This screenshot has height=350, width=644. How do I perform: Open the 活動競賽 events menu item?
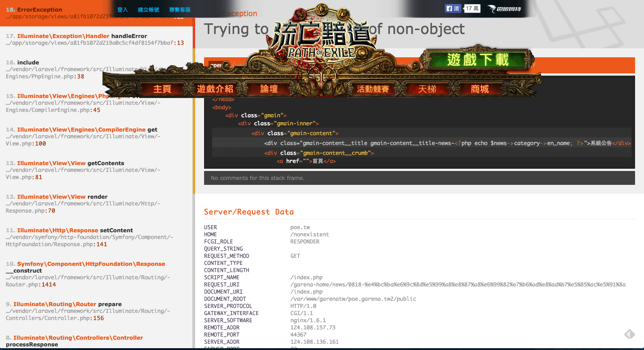tap(373, 89)
